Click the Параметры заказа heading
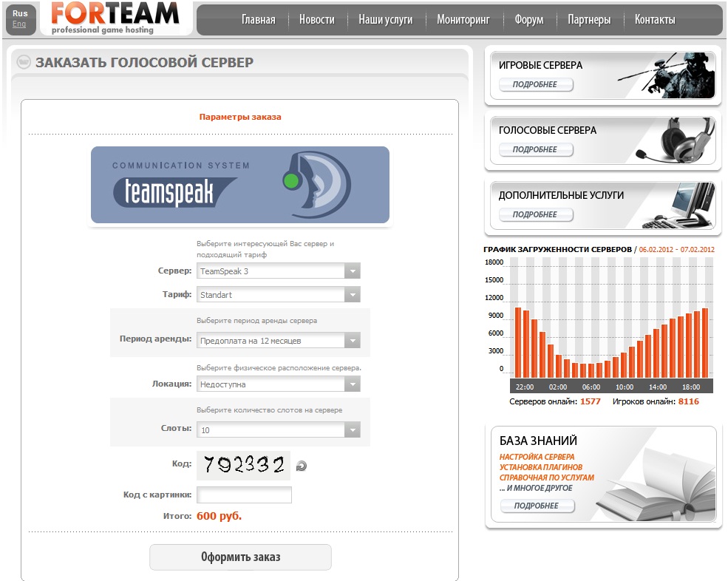Screen dimensions: 728x581 240,117
